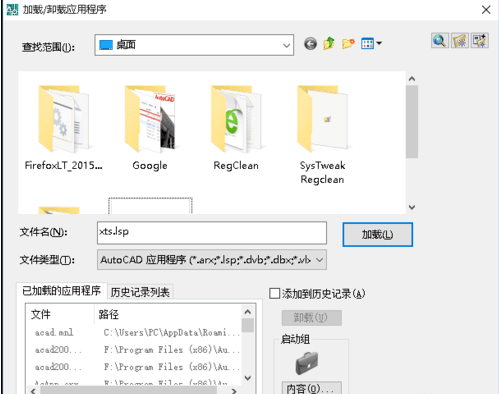Switch to 历史记录列表 tab

[140, 292]
